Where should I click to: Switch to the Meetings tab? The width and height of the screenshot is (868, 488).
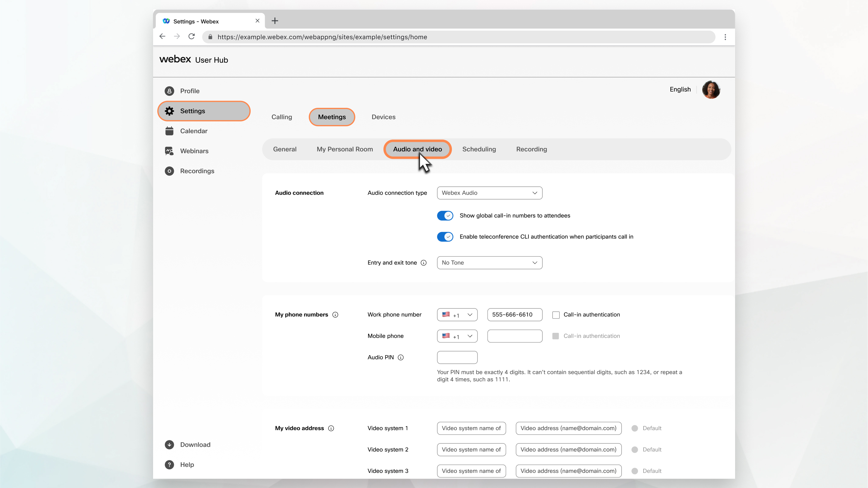(x=332, y=117)
